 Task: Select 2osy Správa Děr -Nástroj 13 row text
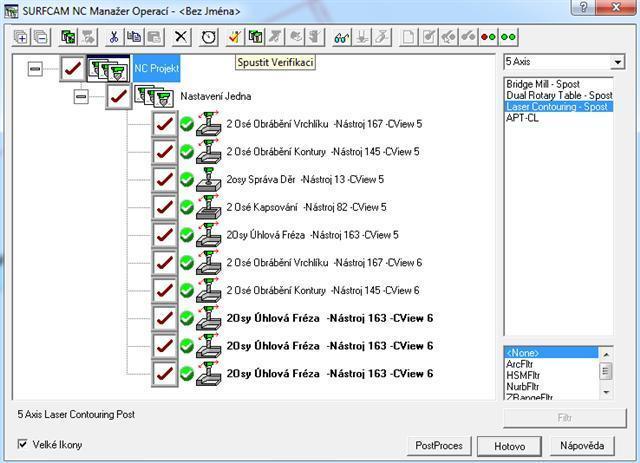(x=305, y=179)
